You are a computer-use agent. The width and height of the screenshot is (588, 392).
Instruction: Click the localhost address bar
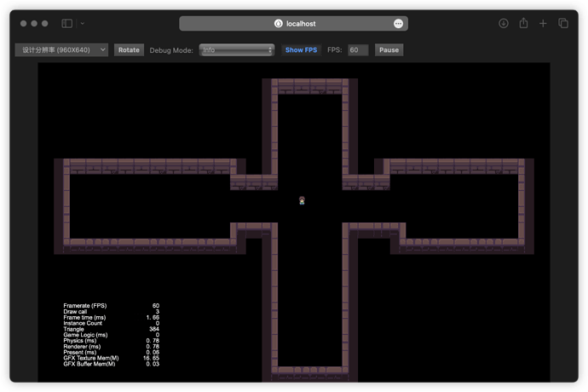coord(293,24)
